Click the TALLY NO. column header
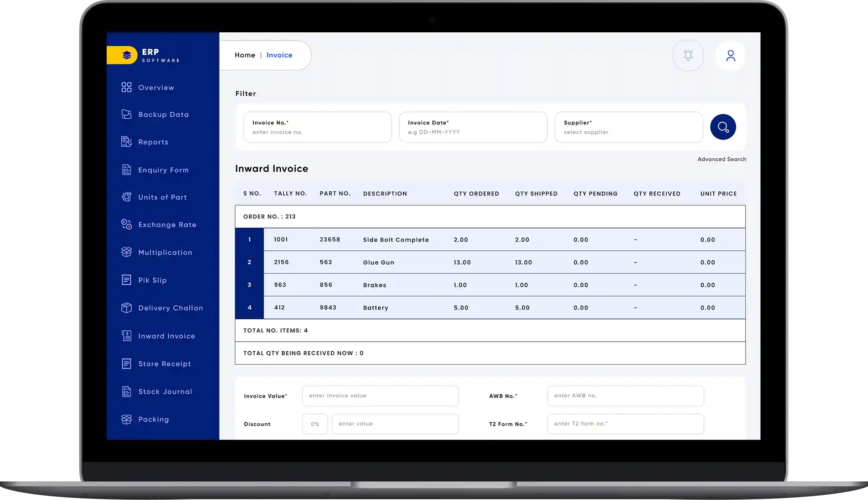 click(291, 193)
